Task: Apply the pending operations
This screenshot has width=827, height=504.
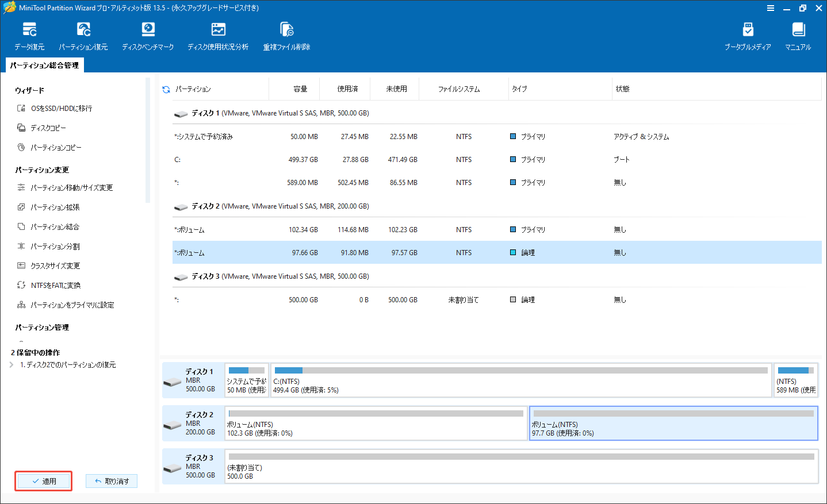Action: point(43,480)
